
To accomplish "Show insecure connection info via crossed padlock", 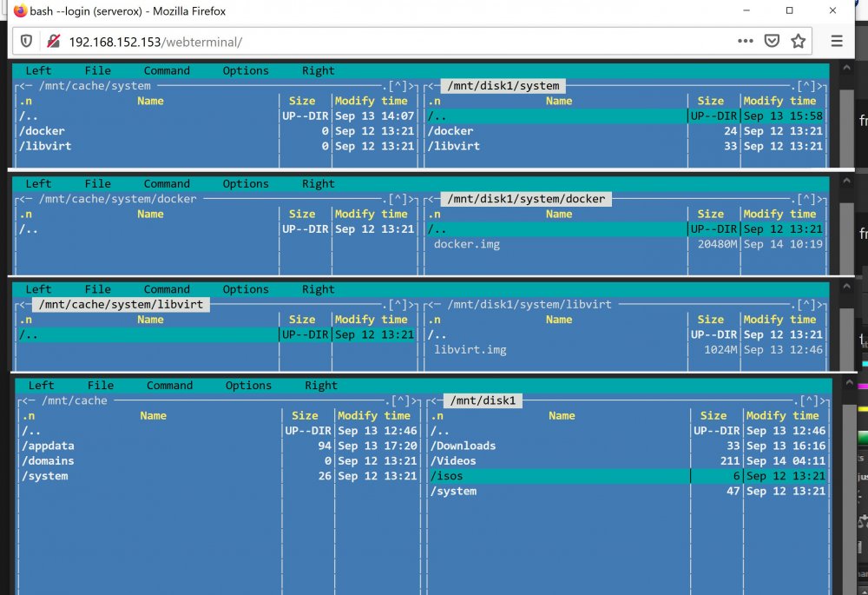I will 53,41.
